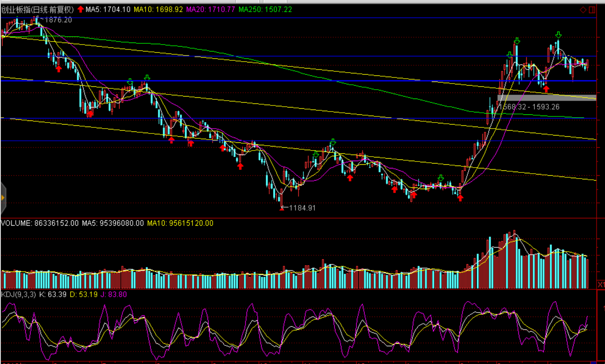Click the volume MA10: 95615120.00 label
This screenshot has height=364, width=605.
[180, 223]
